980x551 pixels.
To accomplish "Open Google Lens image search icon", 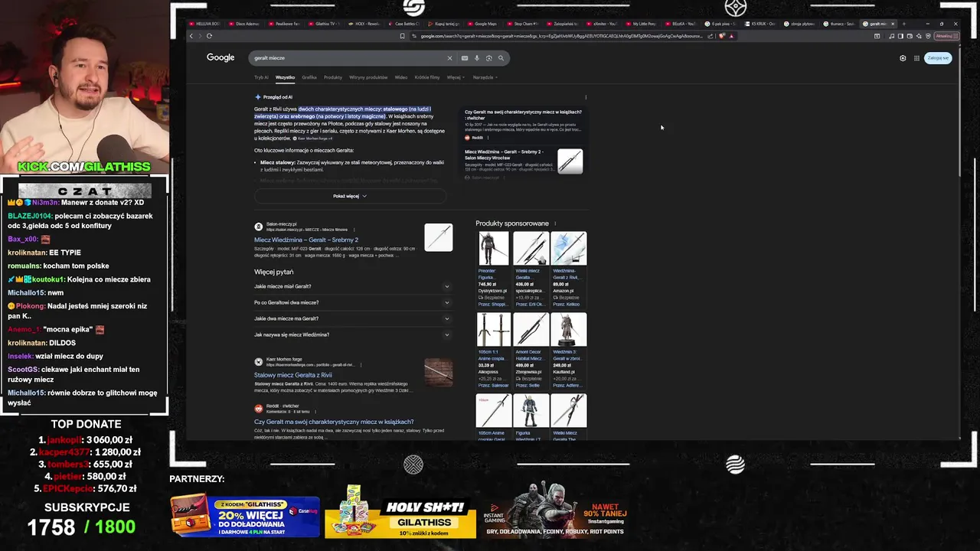I will [489, 58].
